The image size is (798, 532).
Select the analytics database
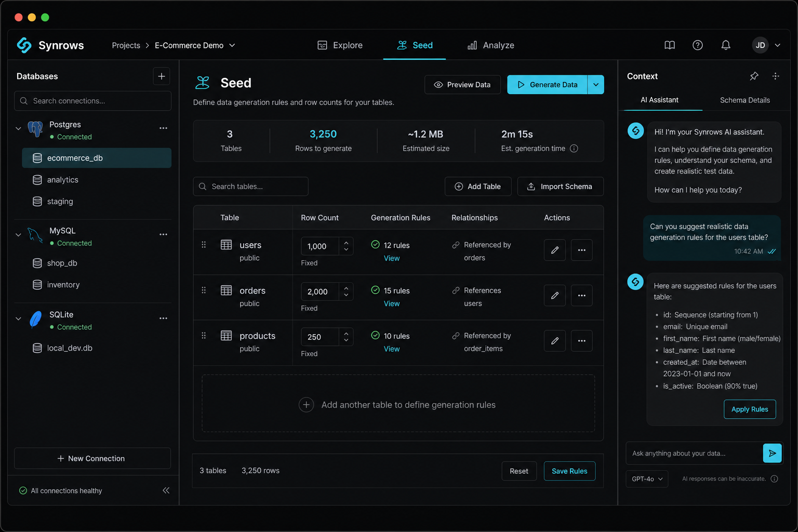point(97,180)
